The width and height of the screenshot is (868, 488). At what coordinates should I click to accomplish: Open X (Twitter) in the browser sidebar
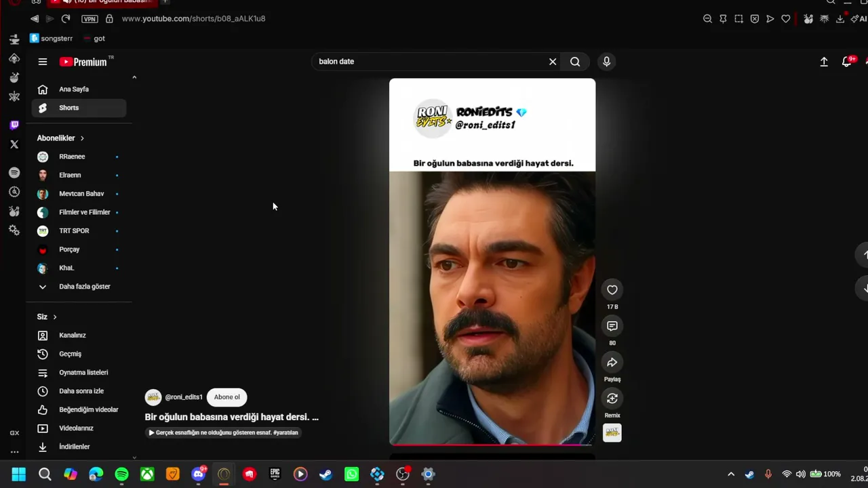click(14, 144)
